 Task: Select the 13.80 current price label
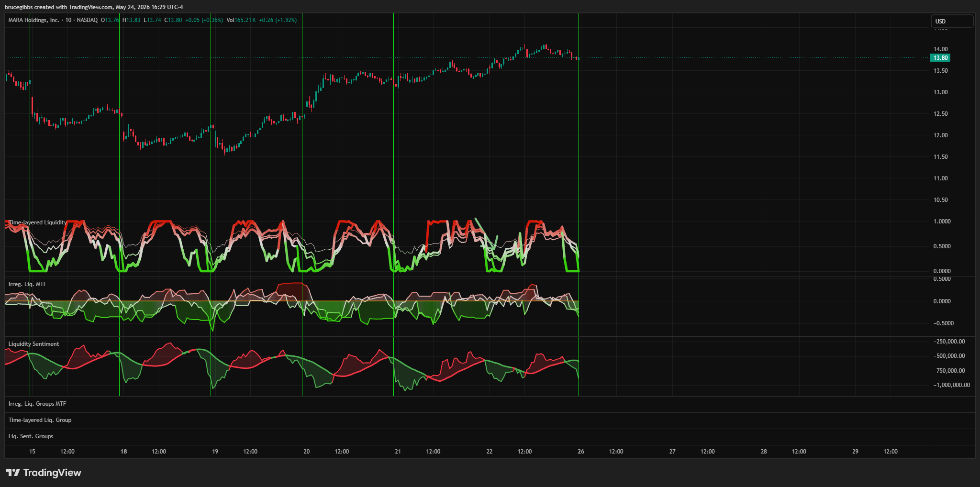[x=940, y=58]
